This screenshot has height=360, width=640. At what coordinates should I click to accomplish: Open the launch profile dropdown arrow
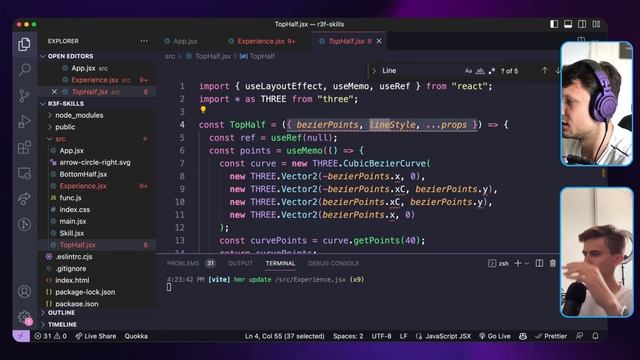point(527,263)
